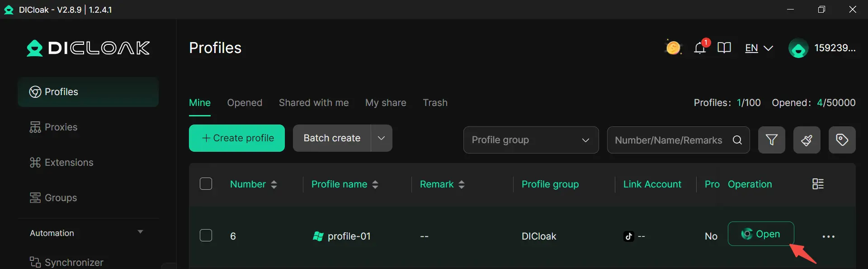Click the notification bell icon
Viewport: 868px width, 269px height.
[x=700, y=48]
